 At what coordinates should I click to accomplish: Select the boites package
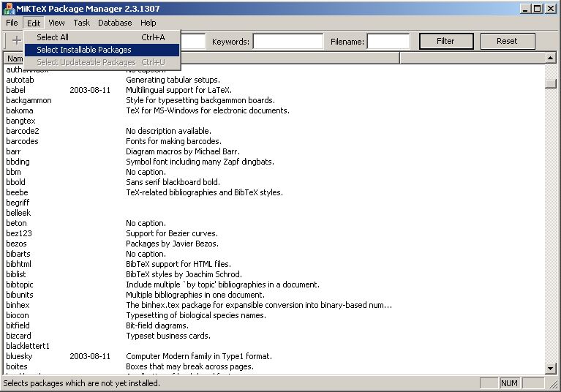[x=17, y=367]
